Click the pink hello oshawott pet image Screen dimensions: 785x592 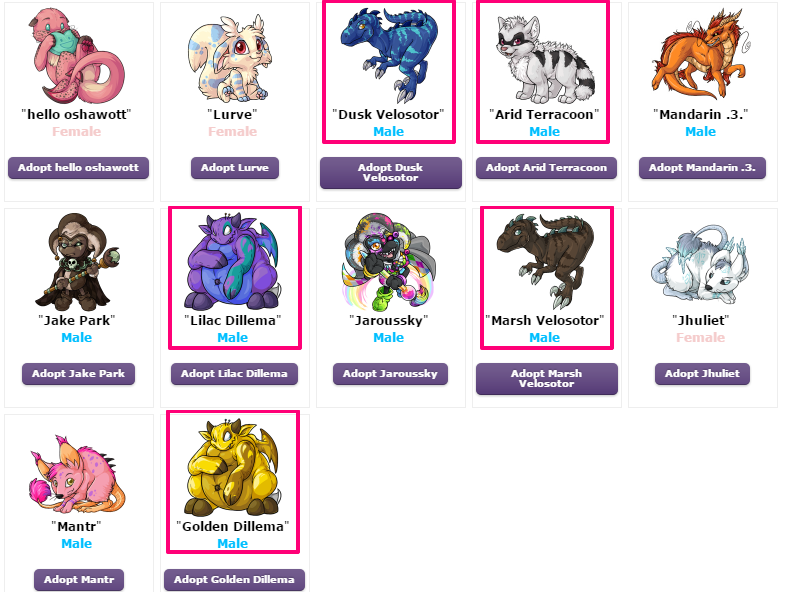coord(77,55)
